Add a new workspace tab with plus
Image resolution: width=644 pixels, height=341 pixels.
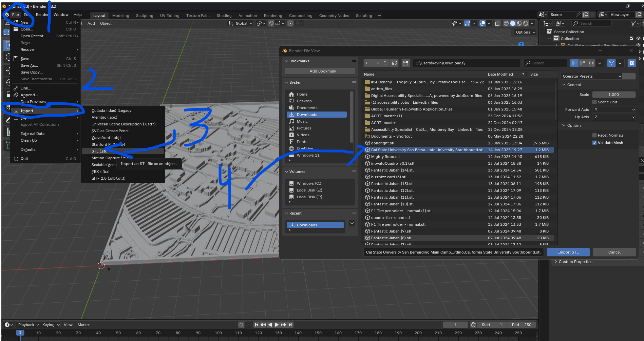(379, 15)
